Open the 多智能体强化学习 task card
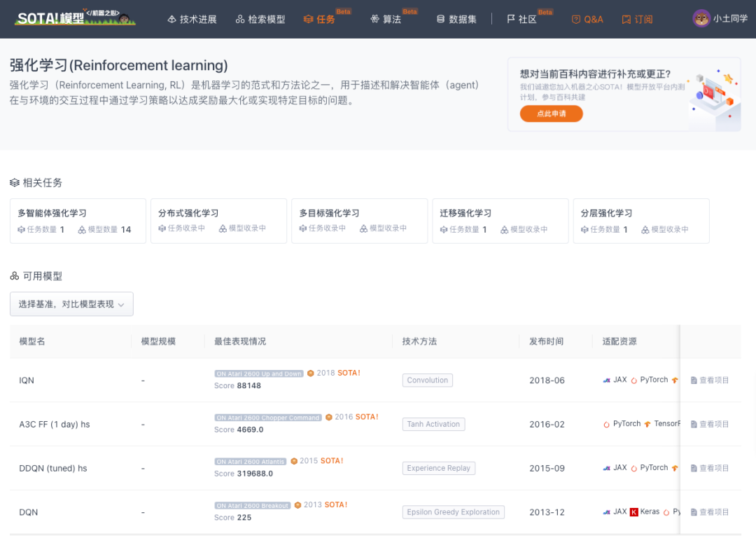This screenshot has height=536, width=756. [x=78, y=221]
